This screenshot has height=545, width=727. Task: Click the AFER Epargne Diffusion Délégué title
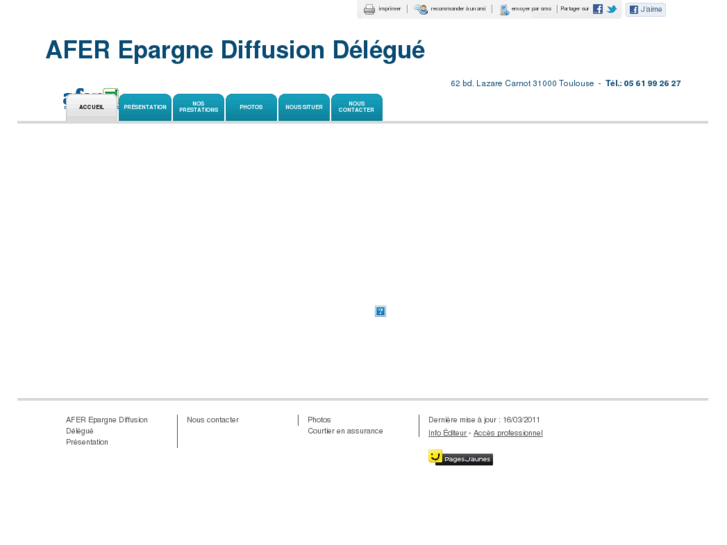coord(235,50)
